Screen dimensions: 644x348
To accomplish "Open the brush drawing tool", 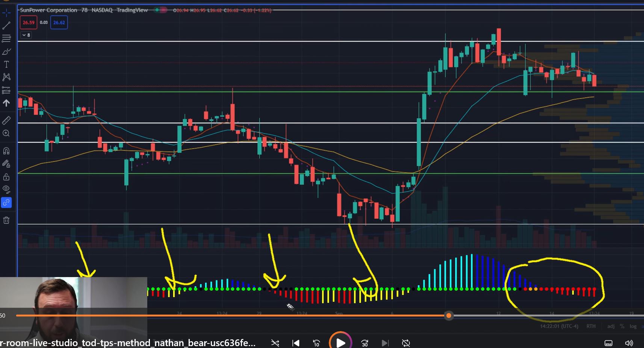I will point(6,51).
